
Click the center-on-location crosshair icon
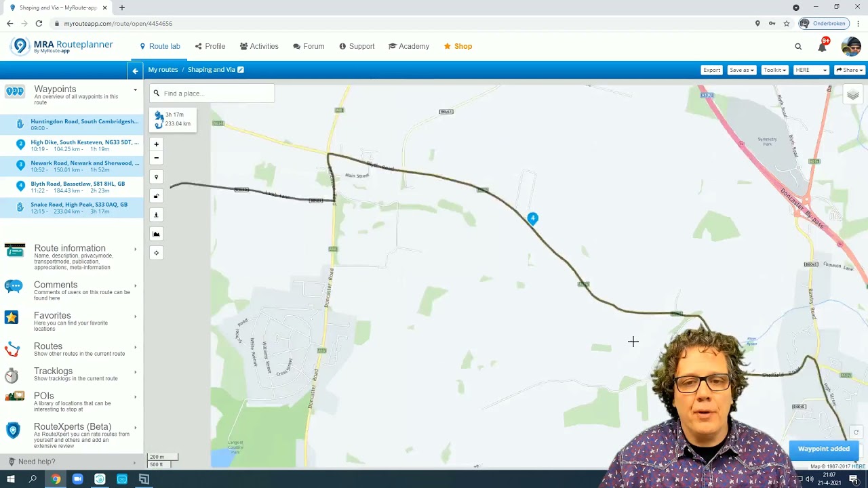click(156, 253)
